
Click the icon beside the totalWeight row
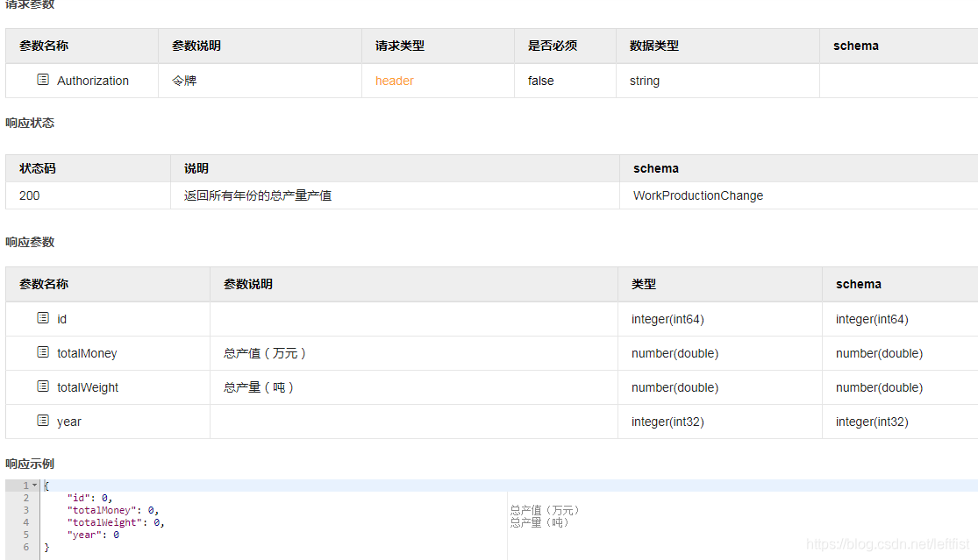pyautogui.click(x=43, y=386)
